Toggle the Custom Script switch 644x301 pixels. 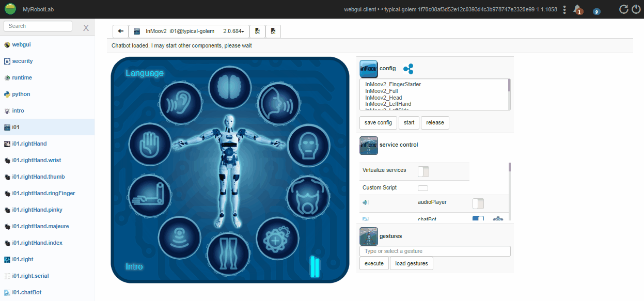click(422, 188)
